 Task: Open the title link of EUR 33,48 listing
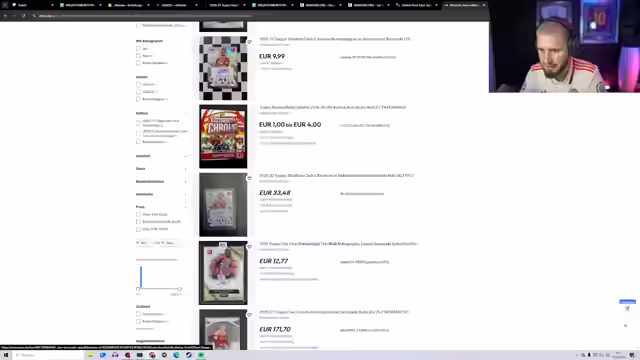coord(336,175)
